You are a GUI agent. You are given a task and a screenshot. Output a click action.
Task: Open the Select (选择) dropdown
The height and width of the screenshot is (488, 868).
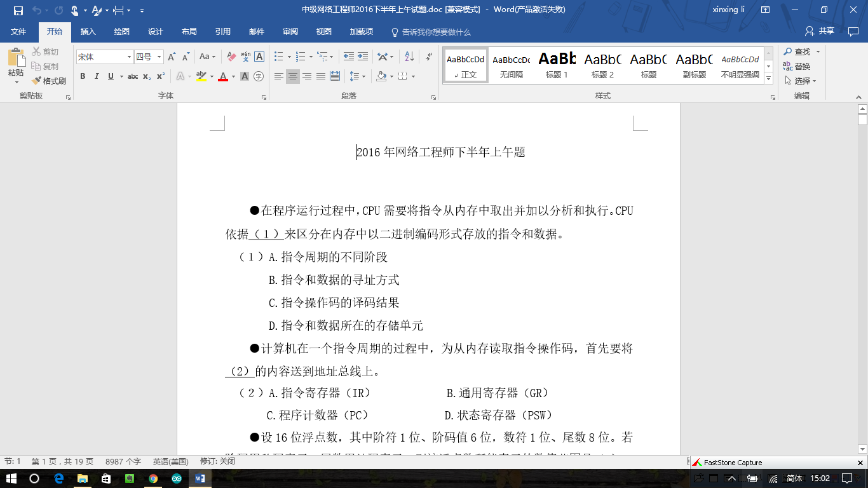tap(800, 81)
